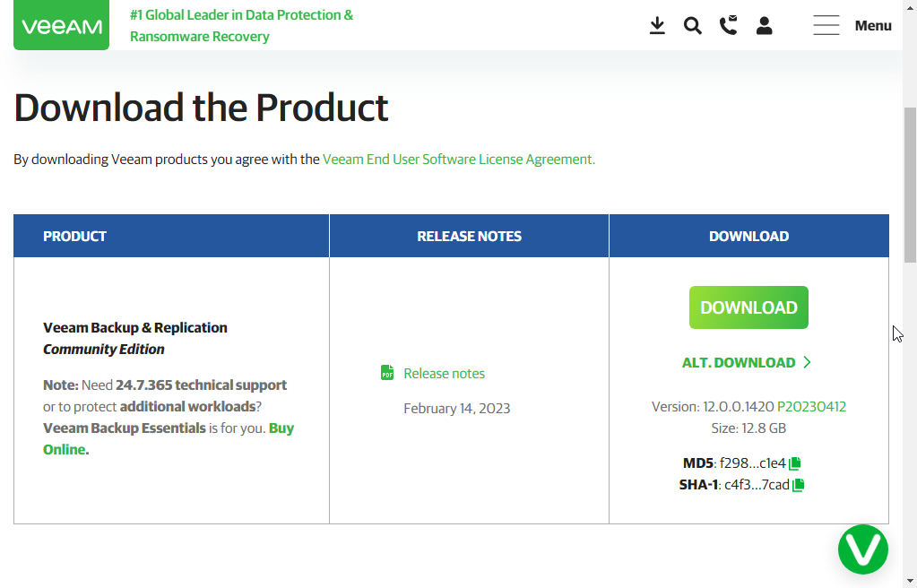
Task: Open the downloads icon in header
Action: [657, 26]
